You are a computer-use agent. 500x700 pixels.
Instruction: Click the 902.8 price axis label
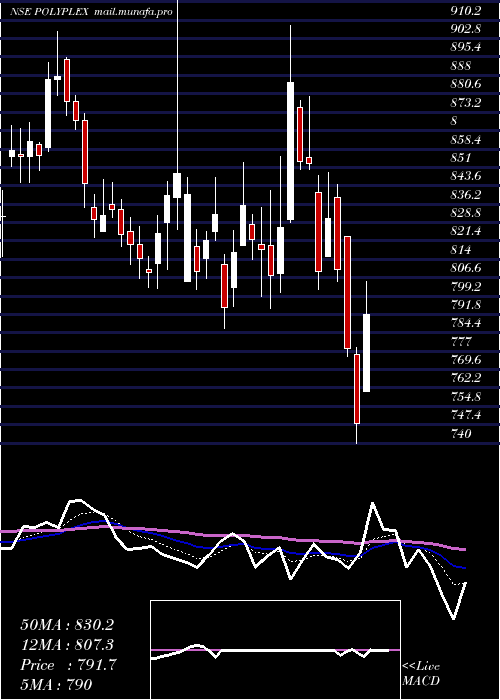coord(466,29)
